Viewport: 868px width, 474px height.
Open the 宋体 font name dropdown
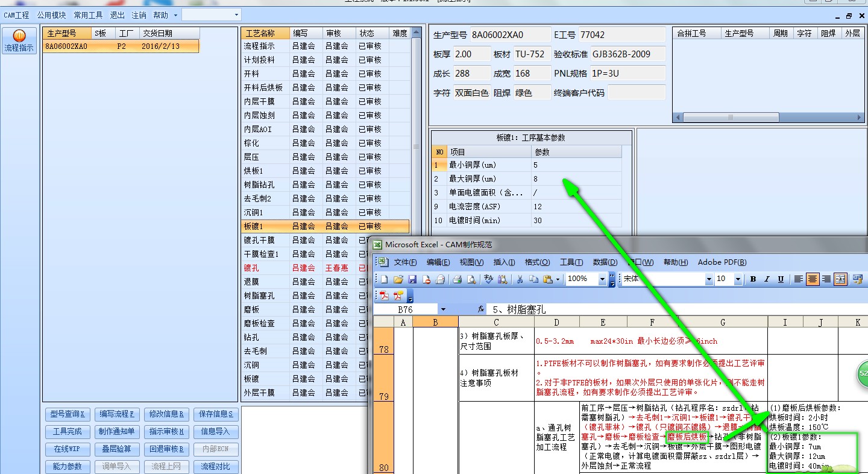pos(709,279)
